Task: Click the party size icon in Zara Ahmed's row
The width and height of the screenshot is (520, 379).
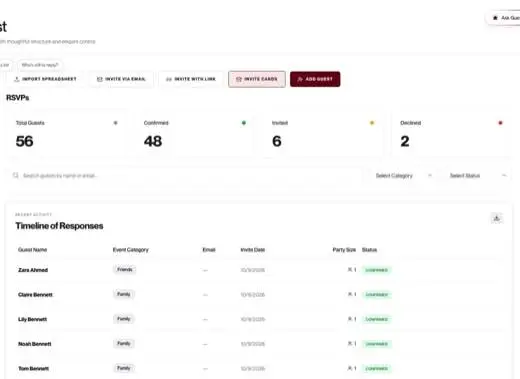Action: tap(350, 270)
